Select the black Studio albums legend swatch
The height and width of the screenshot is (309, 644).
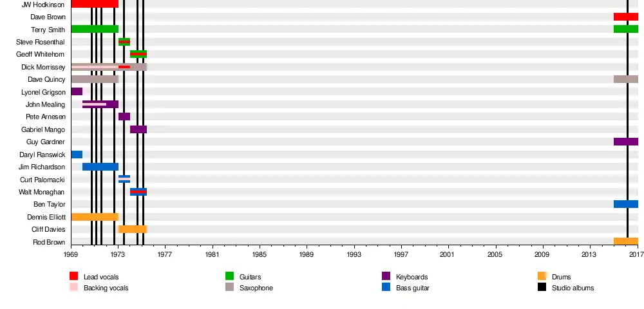click(x=542, y=287)
